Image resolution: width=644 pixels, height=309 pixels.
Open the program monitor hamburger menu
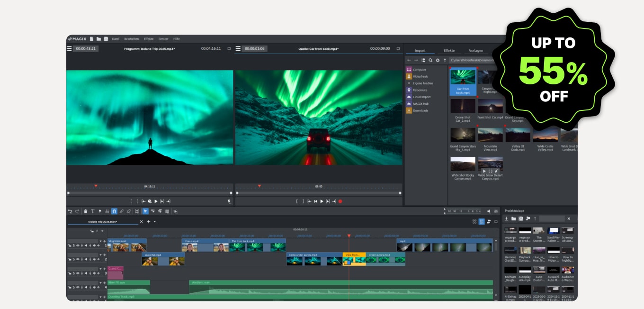pos(69,48)
